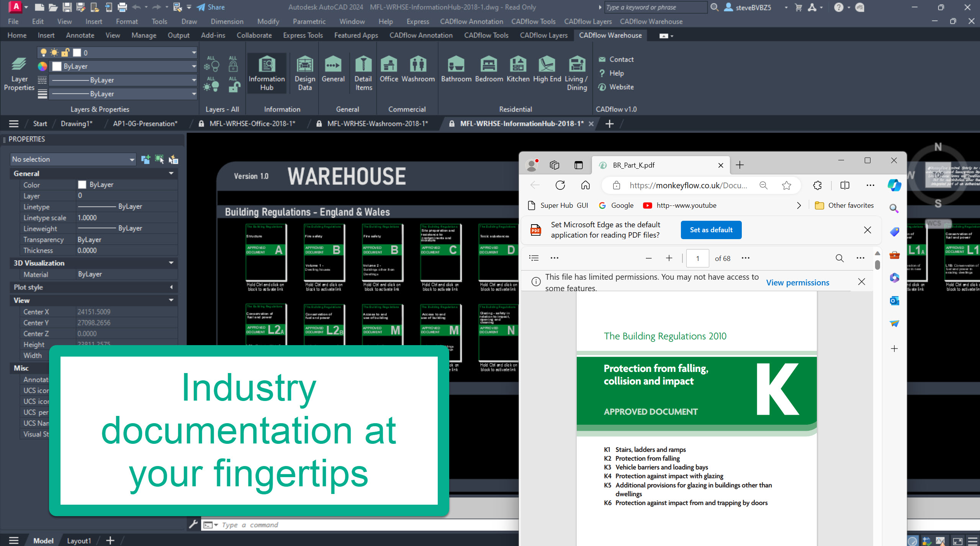Screen dimensions: 980x546
Task: Toggle layer 0 lock padlock icon
Action: point(65,53)
